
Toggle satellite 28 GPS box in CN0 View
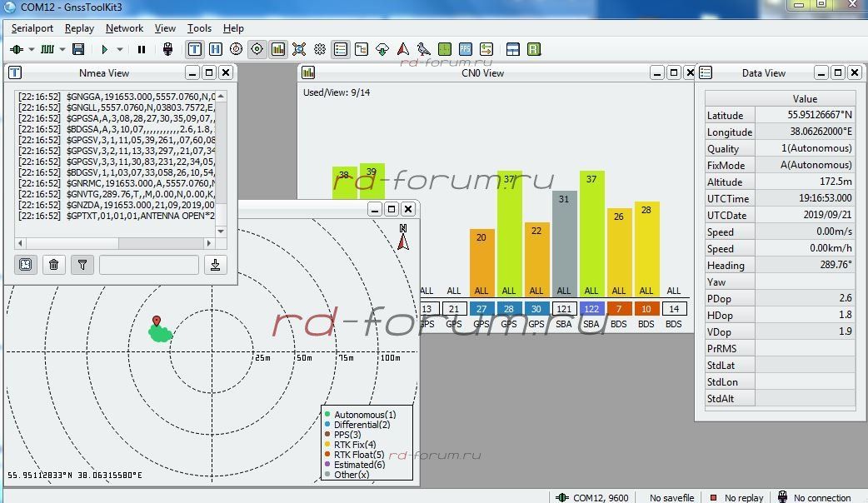click(509, 309)
